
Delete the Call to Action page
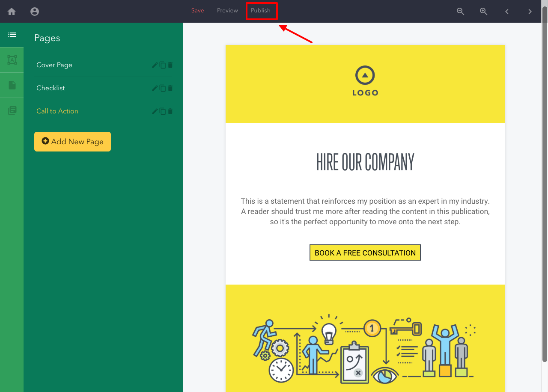coord(170,111)
